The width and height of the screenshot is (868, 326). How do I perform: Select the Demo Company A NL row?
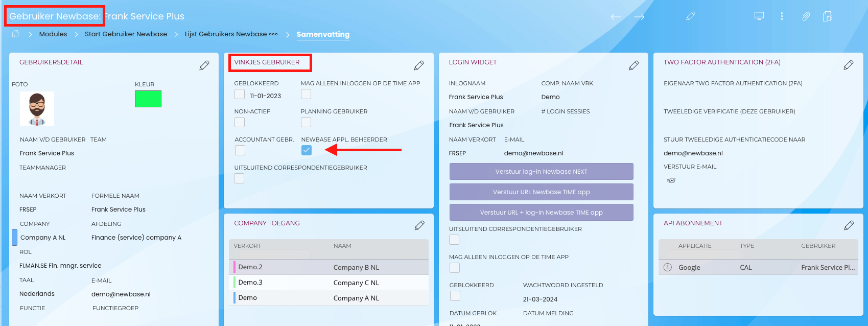pos(329,298)
